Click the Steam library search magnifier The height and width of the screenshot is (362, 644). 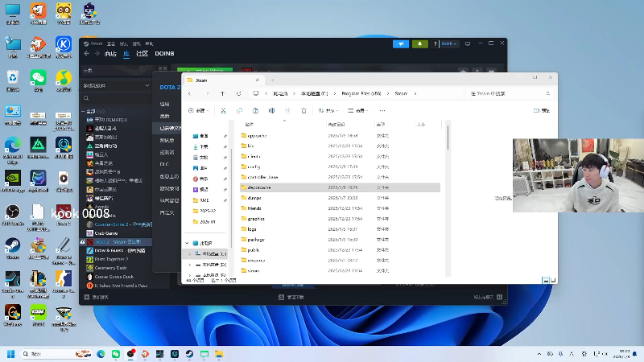click(x=86, y=98)
